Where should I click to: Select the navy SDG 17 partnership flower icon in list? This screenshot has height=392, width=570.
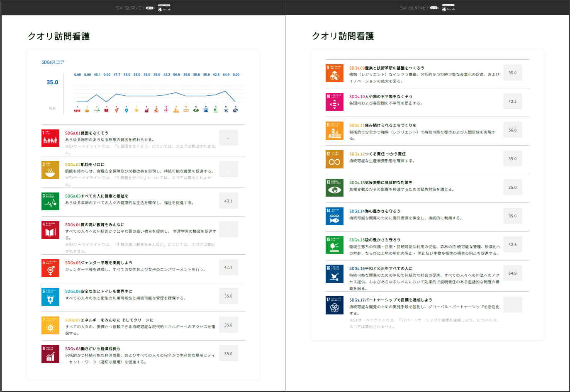[334, 305]
